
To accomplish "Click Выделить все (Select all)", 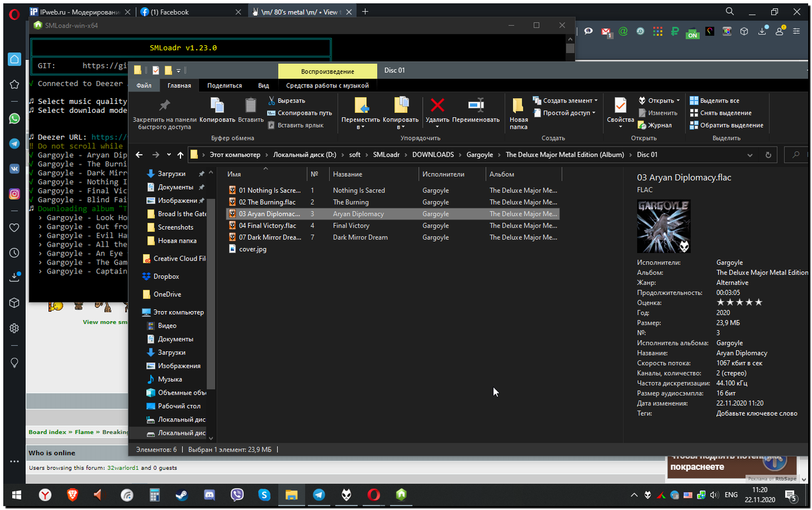I will pyautogui.click(x=714, y=101).
